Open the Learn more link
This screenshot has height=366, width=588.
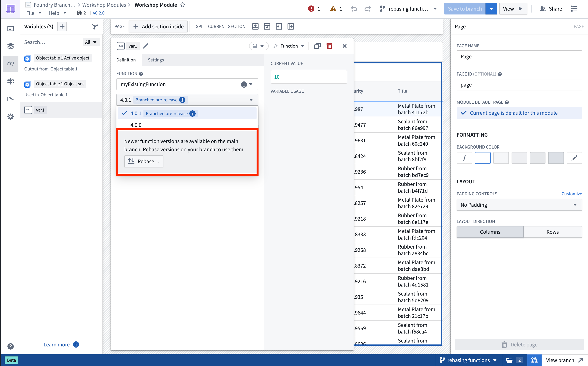pos(56,344)
